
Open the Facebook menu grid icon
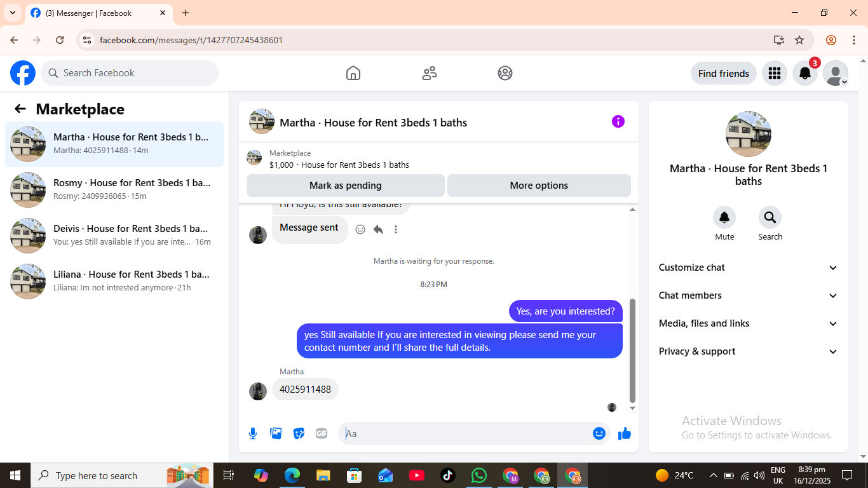(x=774, y=73)
